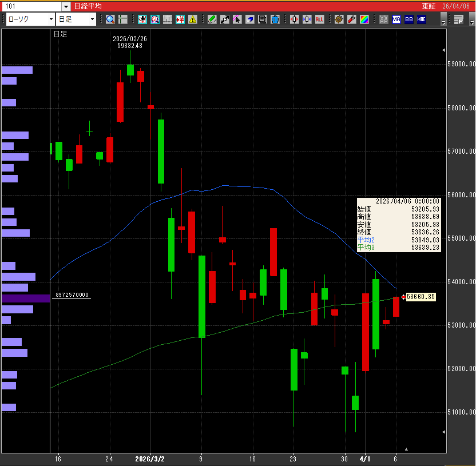Click the 8972570000 volume profile label
The height and width of the screenshot is (466, 476).
click(x=72, y=295)
